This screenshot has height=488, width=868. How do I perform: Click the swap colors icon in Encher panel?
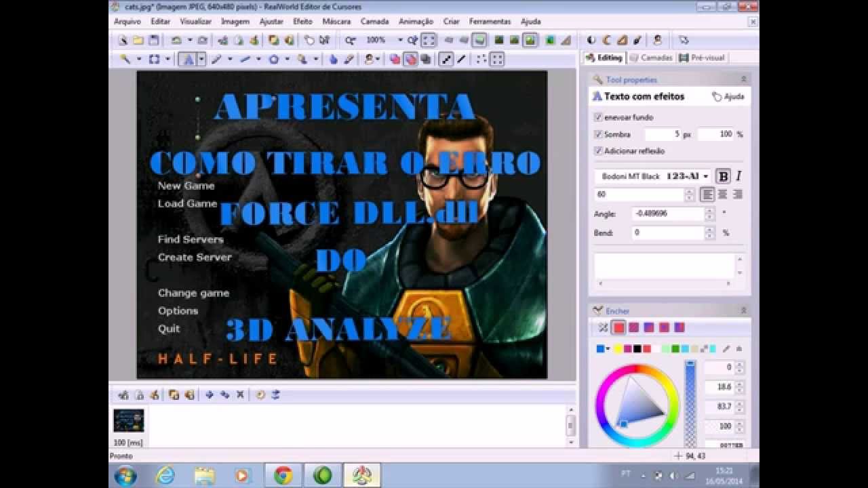tap(603, 328)
